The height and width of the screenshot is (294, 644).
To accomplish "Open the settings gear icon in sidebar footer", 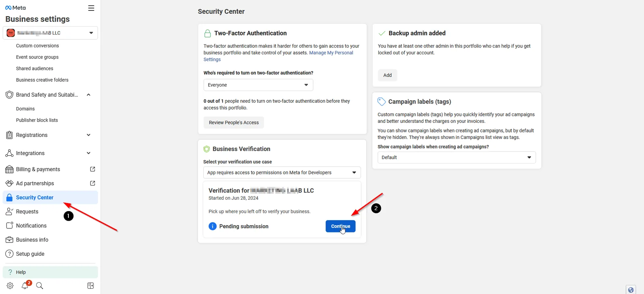I will pos(10,286).
